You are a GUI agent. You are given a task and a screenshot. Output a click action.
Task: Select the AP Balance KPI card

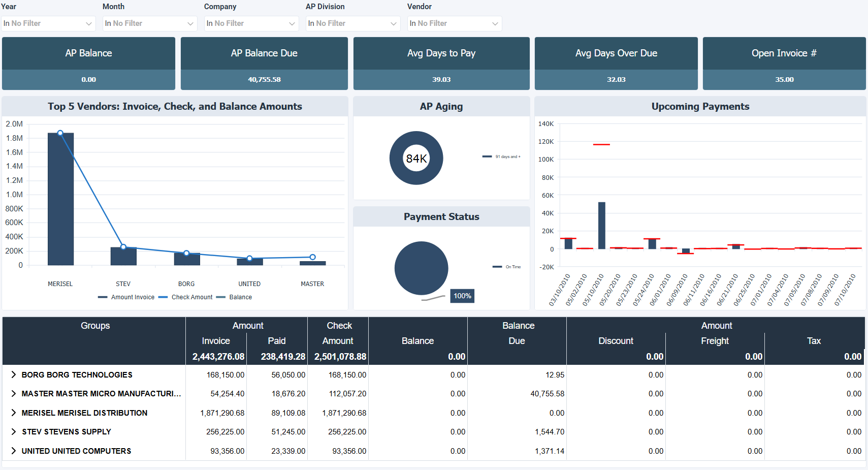(x=88, y=64)
